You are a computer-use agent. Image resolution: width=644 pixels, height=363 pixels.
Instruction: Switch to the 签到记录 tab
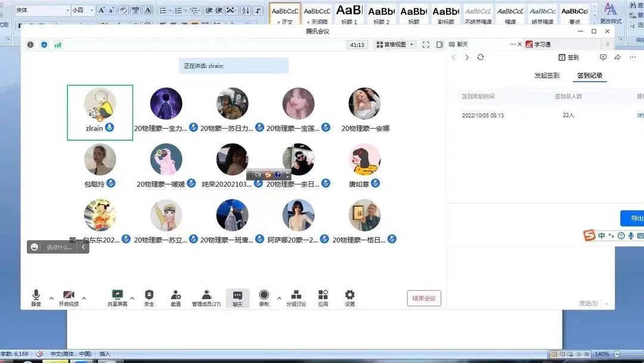coord(590,76)
